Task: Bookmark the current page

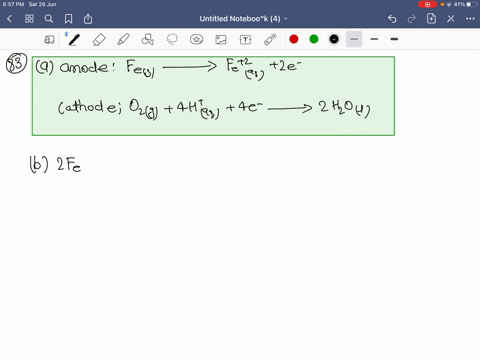Action: [68, 19]
